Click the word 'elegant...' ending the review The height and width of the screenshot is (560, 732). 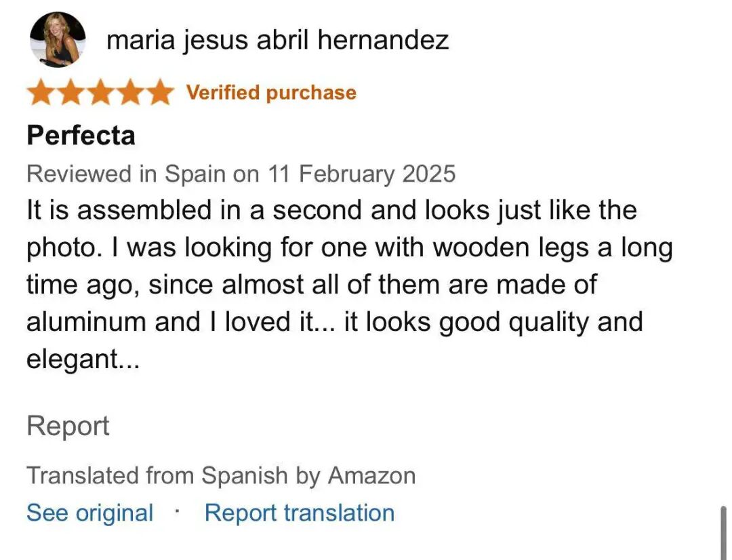[83, 359]
